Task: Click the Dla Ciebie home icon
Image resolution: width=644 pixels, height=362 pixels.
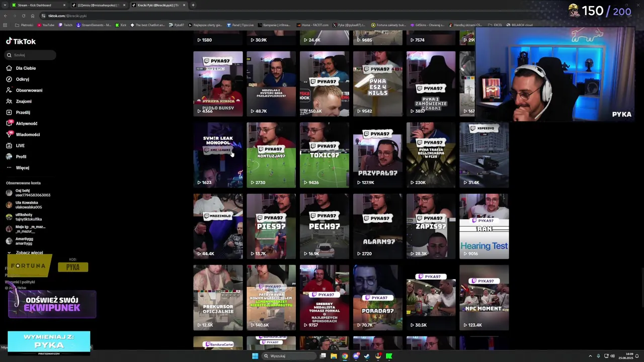Action: coord(9,68)
